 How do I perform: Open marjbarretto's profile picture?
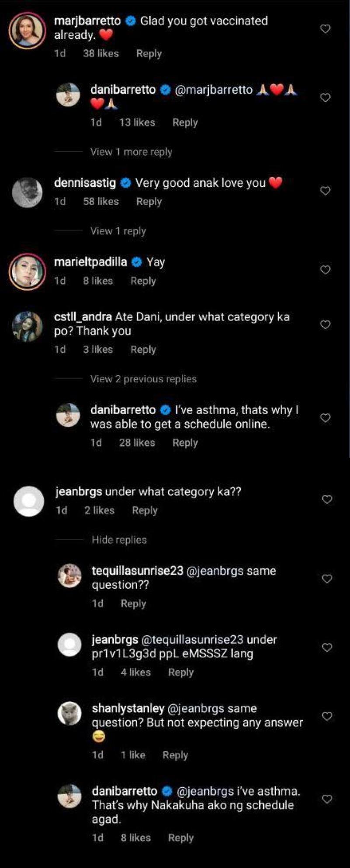click(x=27, y=31)
